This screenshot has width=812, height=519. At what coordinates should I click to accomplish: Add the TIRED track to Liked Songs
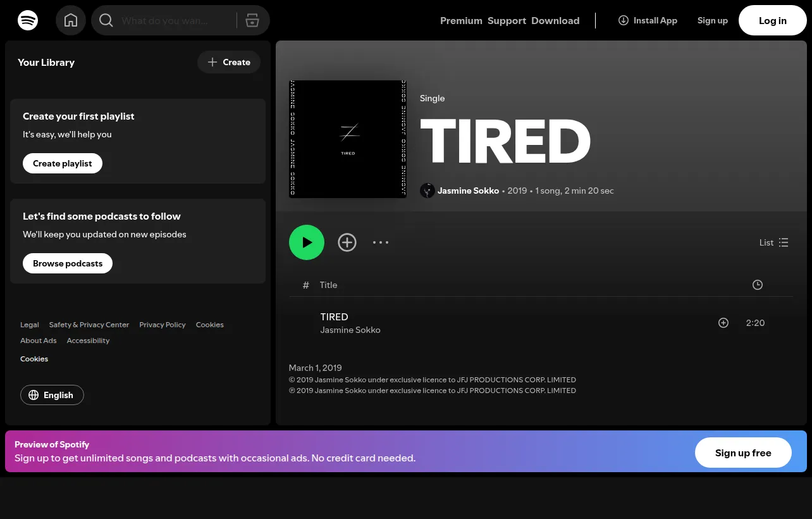pyautogui.click(x=723, y=323)
